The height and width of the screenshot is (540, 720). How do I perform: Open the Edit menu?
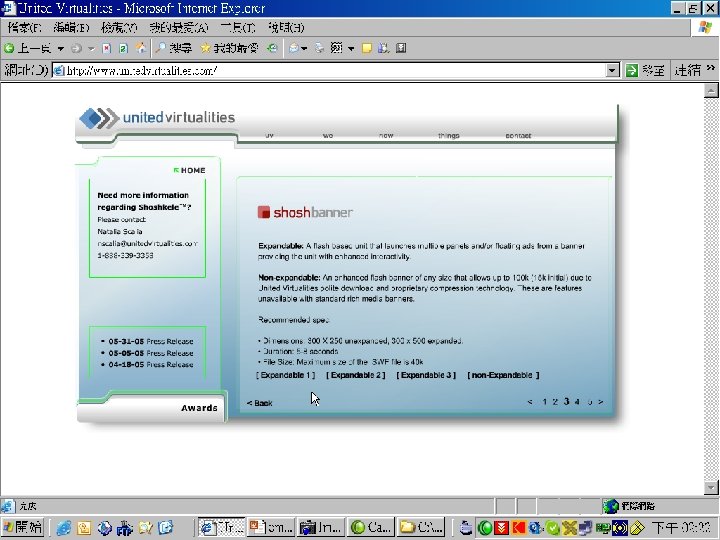(71, 28)
